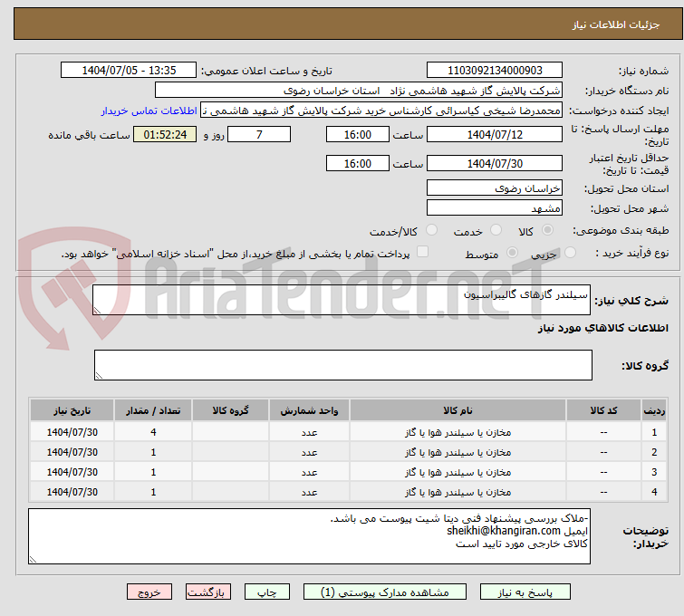Screen dimensions: 684x616
Task: Click quantity 4 in table row 1
Action: [153, 432]
